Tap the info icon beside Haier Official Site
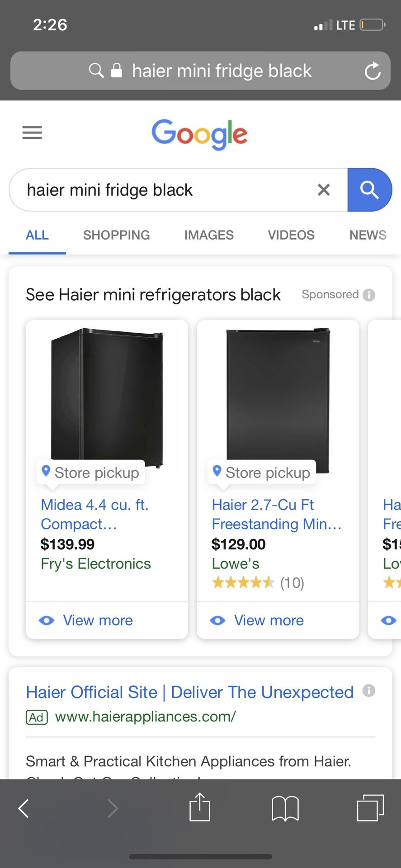401x868 pixels. click(x=369, y=691)
